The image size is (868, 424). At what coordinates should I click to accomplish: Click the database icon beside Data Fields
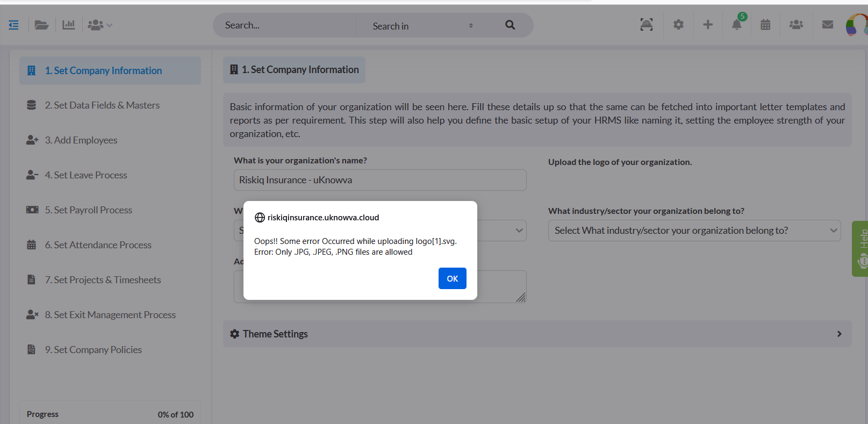(x=32, y=105)
